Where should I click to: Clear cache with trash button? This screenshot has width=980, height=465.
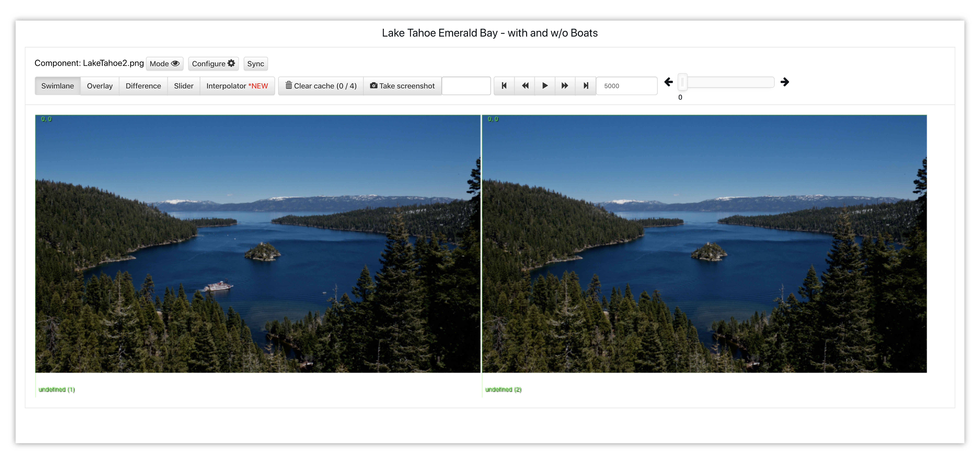tap(321, 86)
